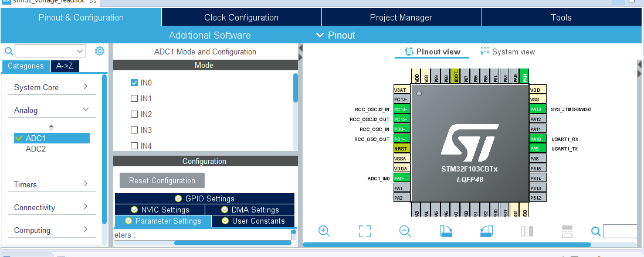Select the PD1 pin on the chip
Viewport: 644px width, 257px height.
click(402, 139)
